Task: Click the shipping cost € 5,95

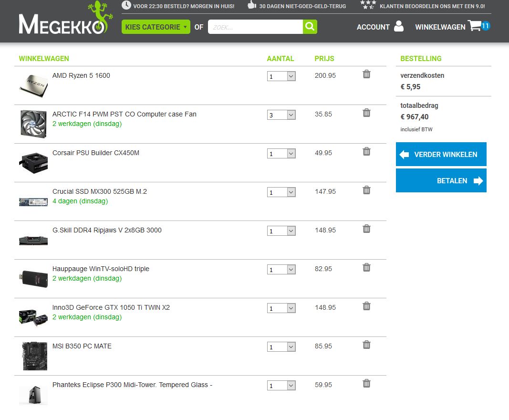Action: (410, 87)
